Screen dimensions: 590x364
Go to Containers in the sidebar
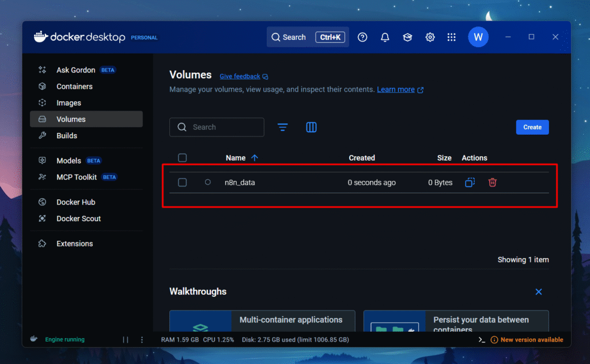click(x=74, y=86)
